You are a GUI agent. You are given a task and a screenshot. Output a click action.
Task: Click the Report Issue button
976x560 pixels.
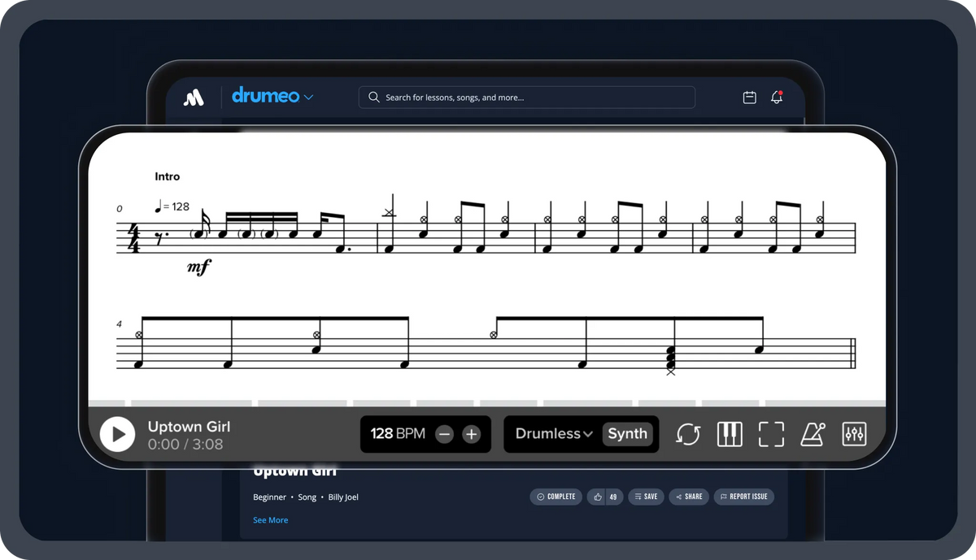pyautogui.click(x=744, y=497)
